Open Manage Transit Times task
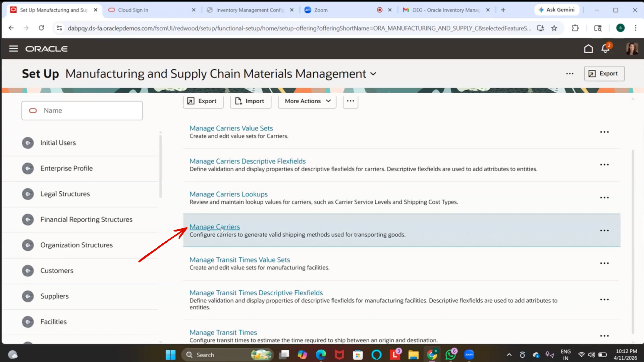 pyautogui.click(x=223, y=333)
